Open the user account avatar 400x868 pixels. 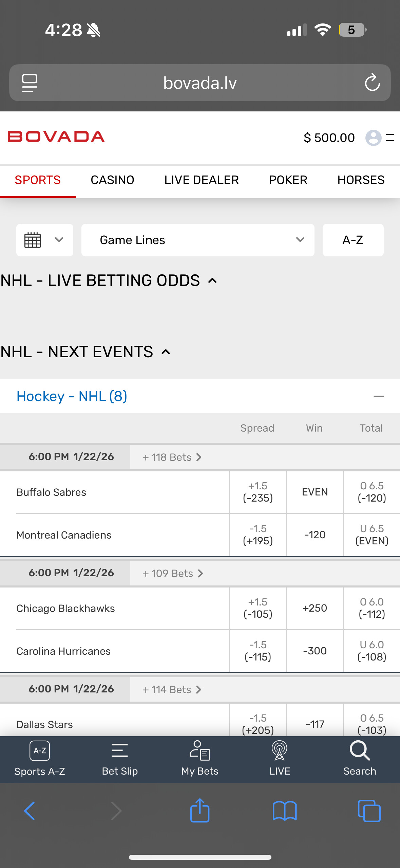(x=373, y=138)
